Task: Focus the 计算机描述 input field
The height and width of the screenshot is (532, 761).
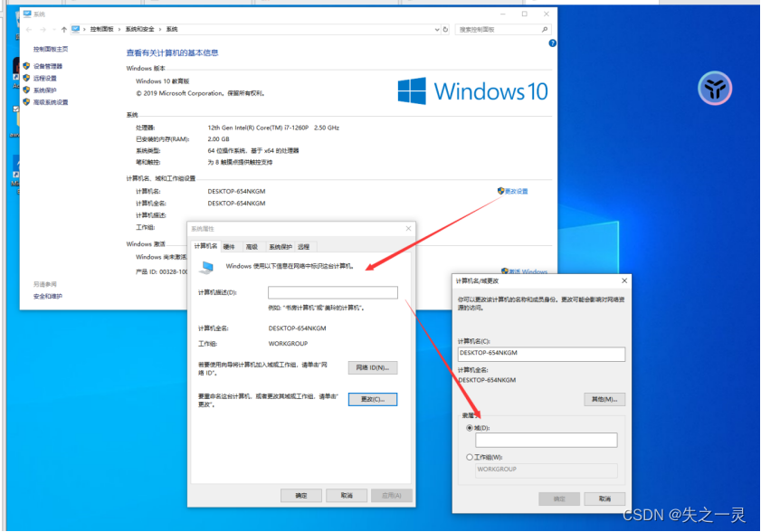Action: pos(333,292)
